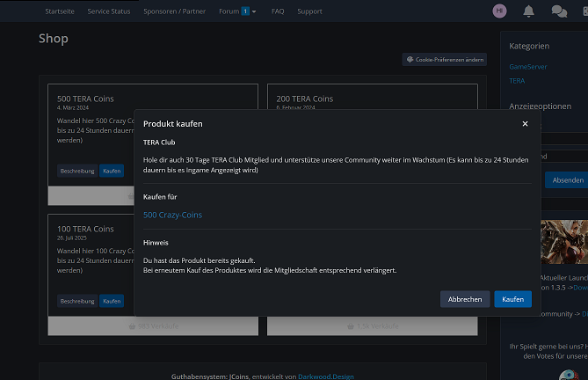
Task: Open the GameServer category link
Action: click(527, 67)
